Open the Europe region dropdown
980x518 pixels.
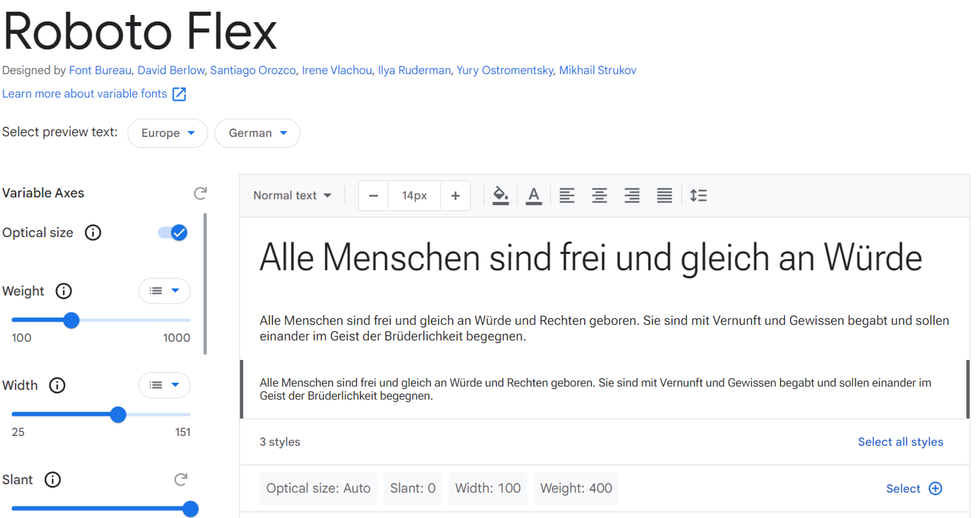pos(167,133)
